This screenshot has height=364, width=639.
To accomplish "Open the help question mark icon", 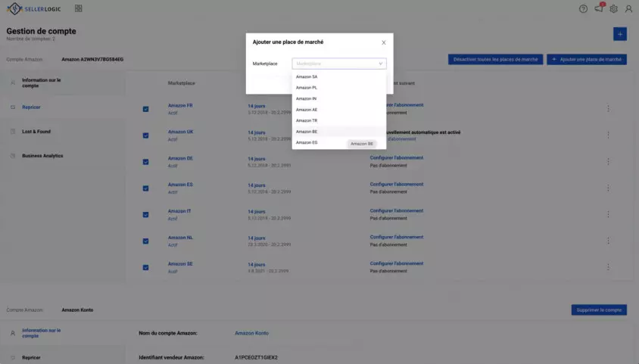I will (583, 8).
